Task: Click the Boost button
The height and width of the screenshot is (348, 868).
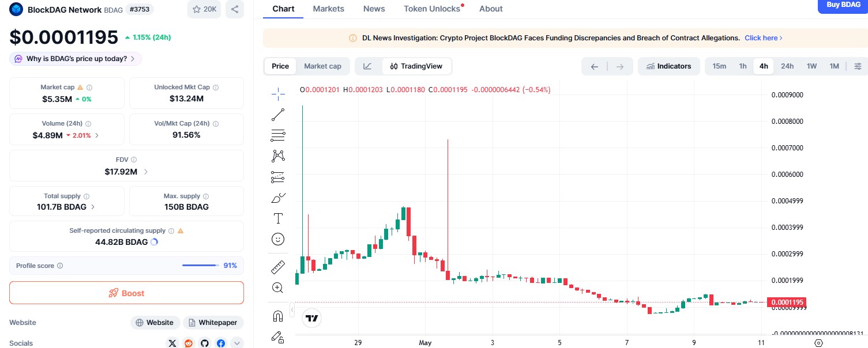Action: pos(126,293)
